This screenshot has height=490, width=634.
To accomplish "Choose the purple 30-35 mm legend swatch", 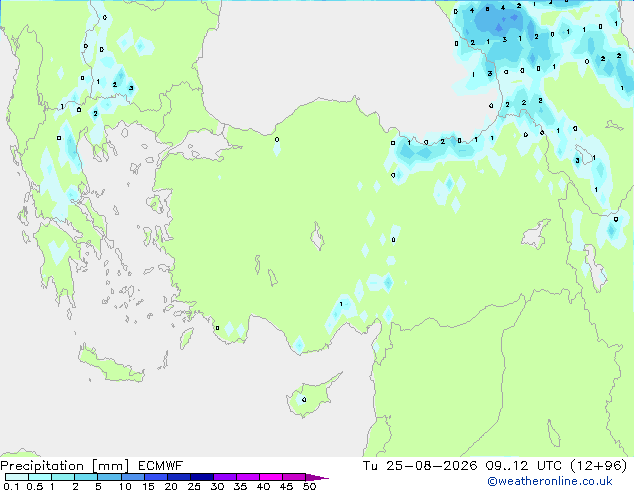I will (225, 477).
